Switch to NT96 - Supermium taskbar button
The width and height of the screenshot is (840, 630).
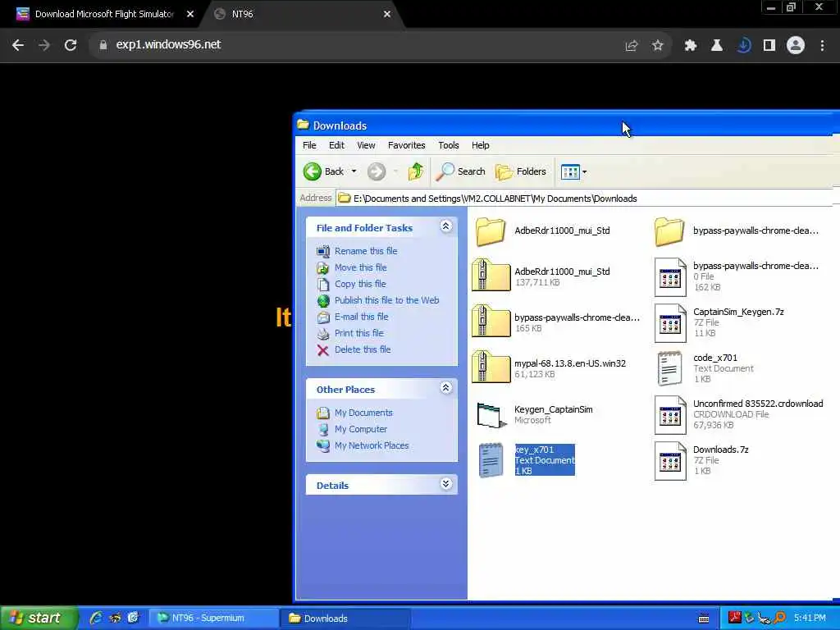[x=212, y=618]
